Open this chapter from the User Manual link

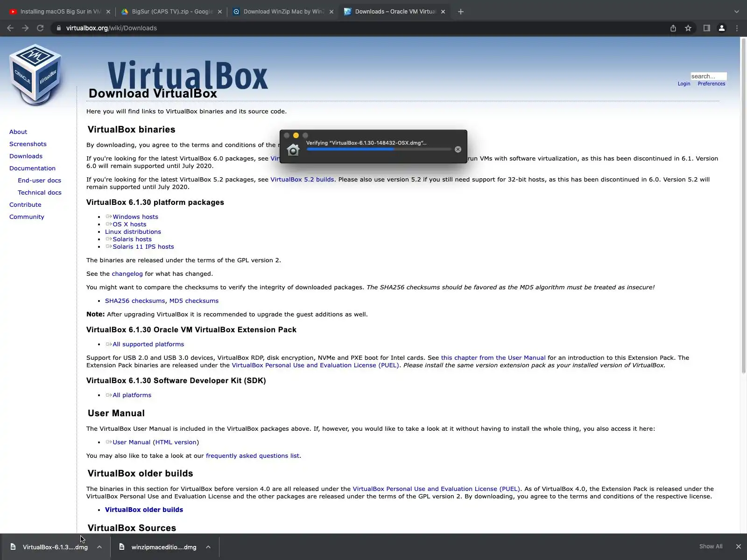coord(493,358)
